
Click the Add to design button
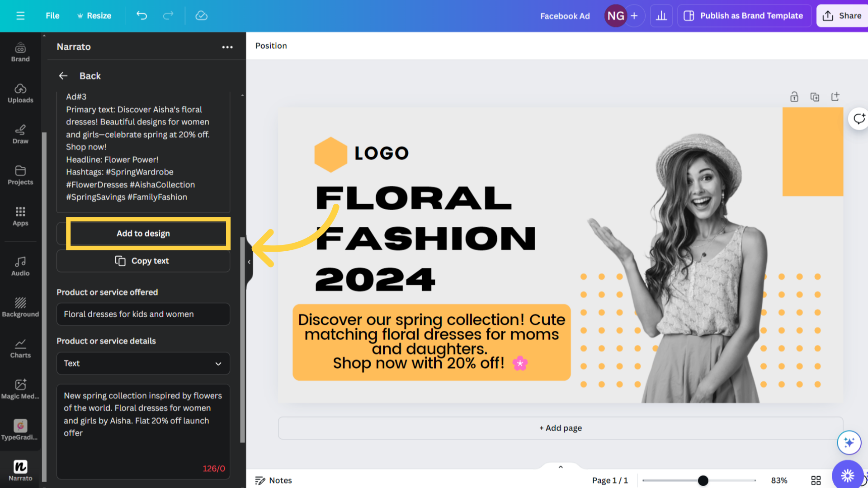tap(143, 233)
